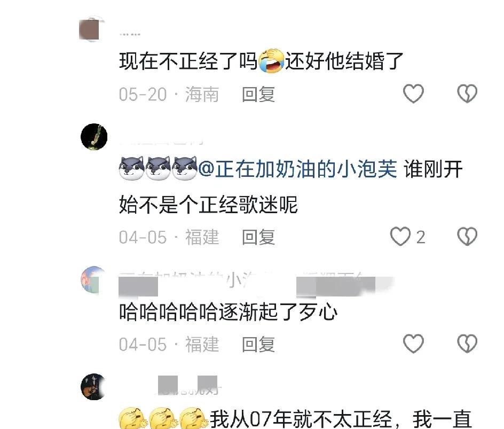
Task: Open the guitar avatar of the fourth commenter
Action: point(94,387)
